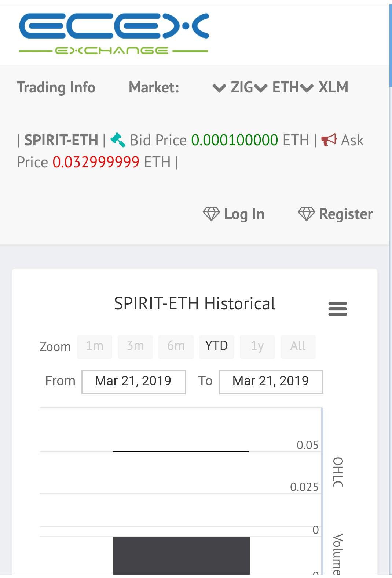The image size is (392, 578).
Task: Expand the XLM market dropdown
Action: click(x=324, y=87)
